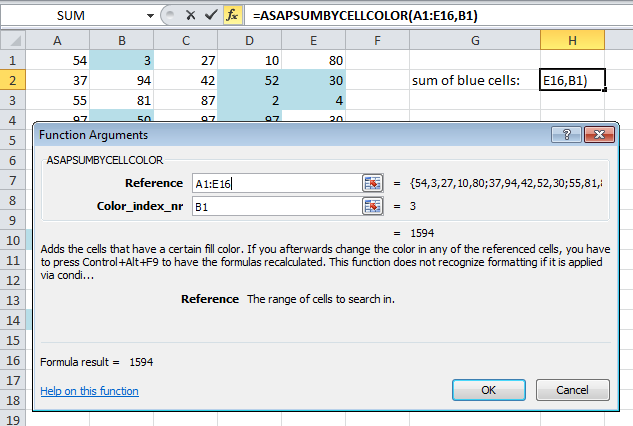Select row 18 header
The width and height of the screenshot is (633, 426).
[x=13, y=400]
